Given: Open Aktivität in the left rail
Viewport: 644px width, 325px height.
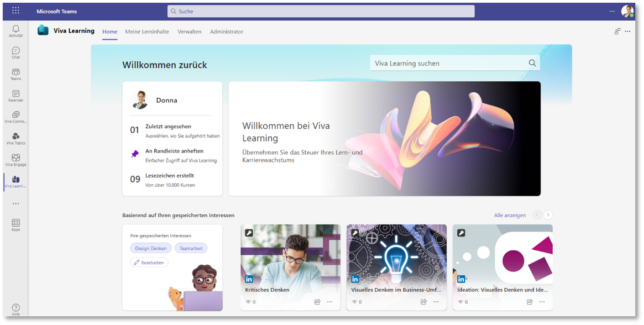Looking at the screenshot, I should pos(16,31).
